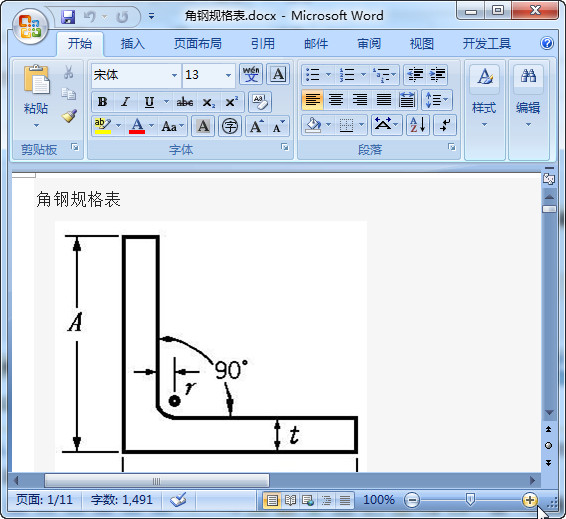Open the 宋体 font name dropdown
Screen dimensions: 566x519
tap(174, 75)
